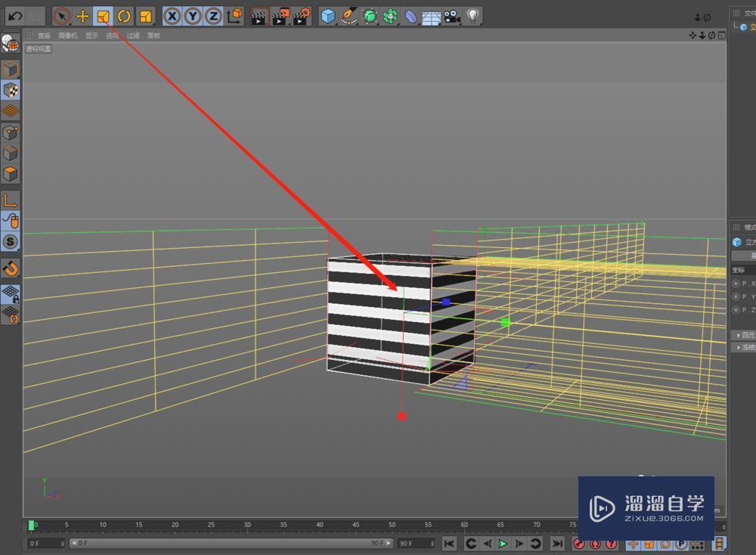Toggle Snap magnet icon

click(10, 268)
